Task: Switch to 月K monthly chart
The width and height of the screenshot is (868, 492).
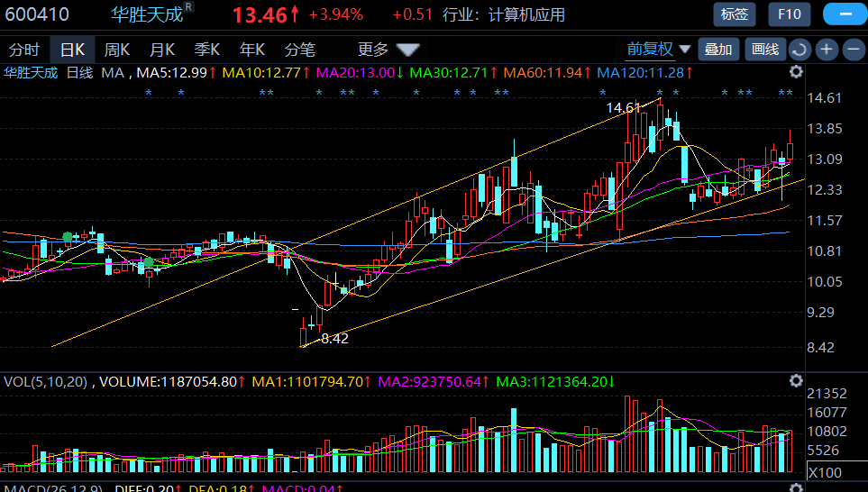Action: pos(162,50)
